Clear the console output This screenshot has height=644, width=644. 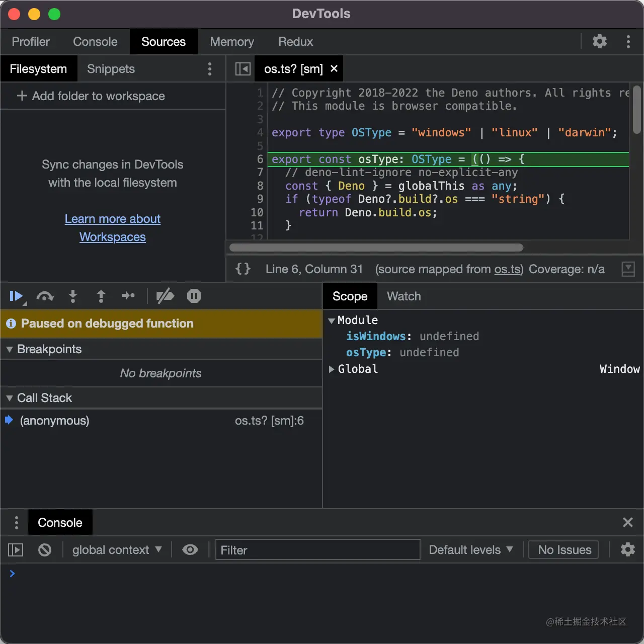click(x=45, y=550)
